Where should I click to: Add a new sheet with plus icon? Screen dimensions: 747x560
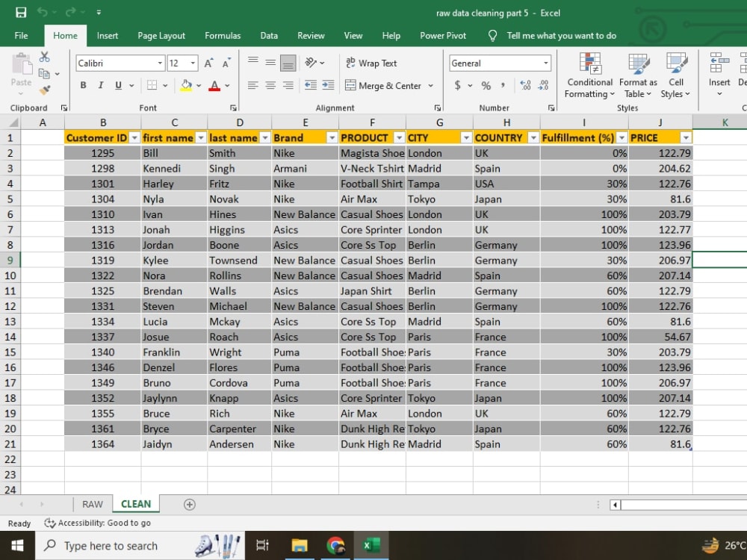(x=190, y=504)
